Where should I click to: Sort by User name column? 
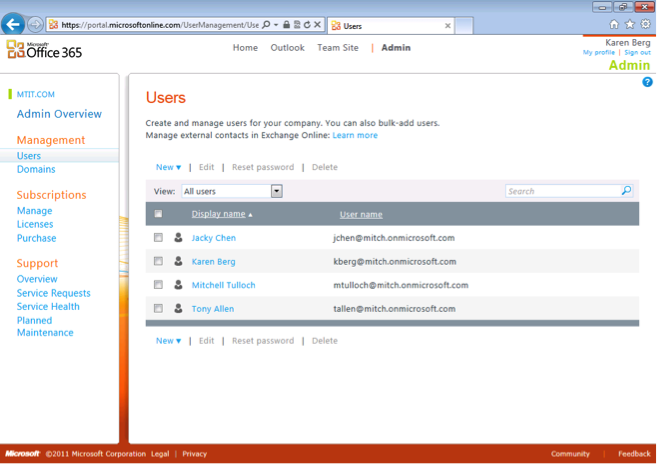pos(361,214)
